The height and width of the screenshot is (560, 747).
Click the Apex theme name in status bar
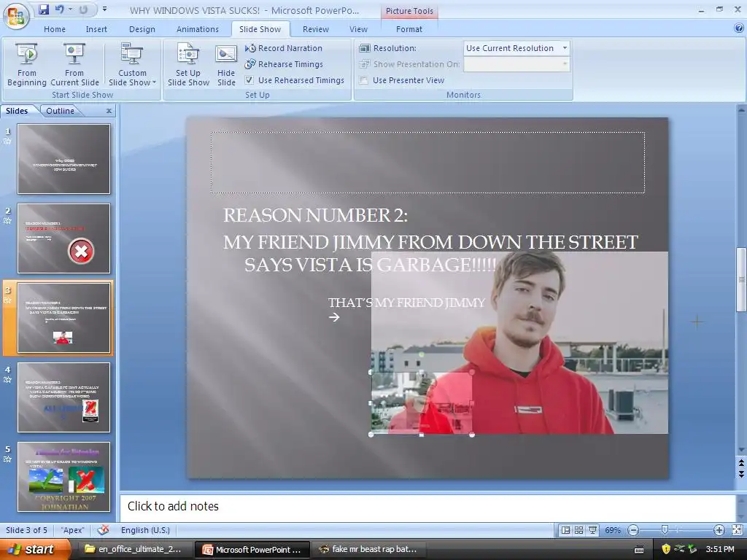click(x=72, y=530)
